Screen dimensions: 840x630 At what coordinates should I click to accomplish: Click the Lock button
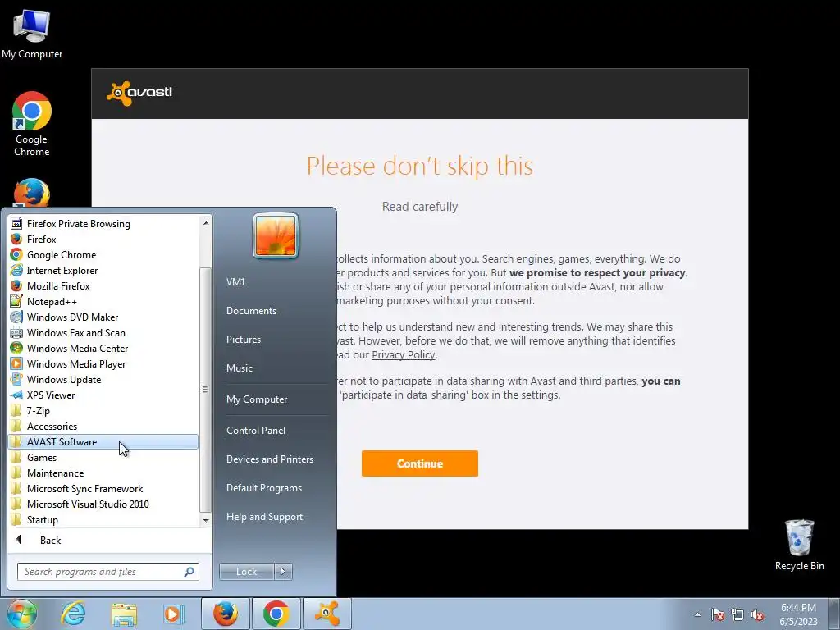[x=246, y=572]
